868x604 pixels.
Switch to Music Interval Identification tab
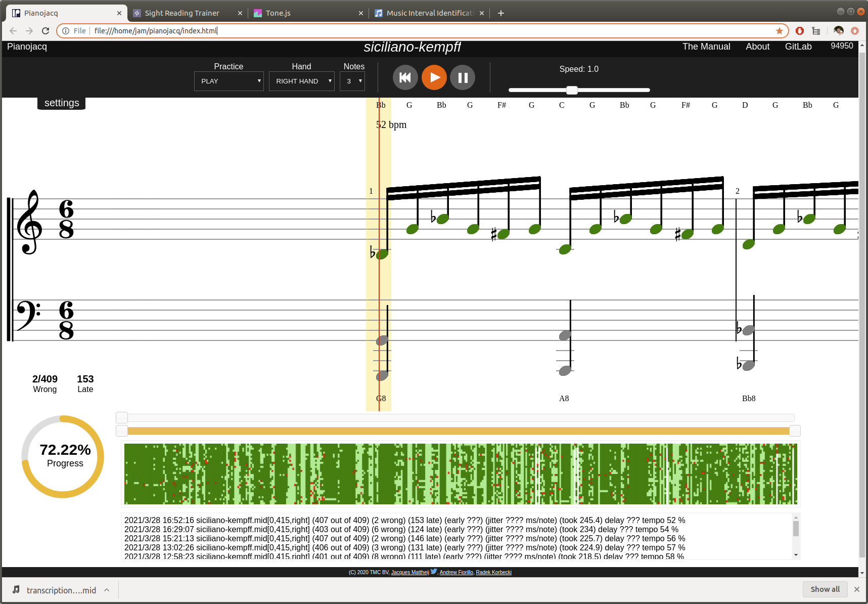pos(430,13)
